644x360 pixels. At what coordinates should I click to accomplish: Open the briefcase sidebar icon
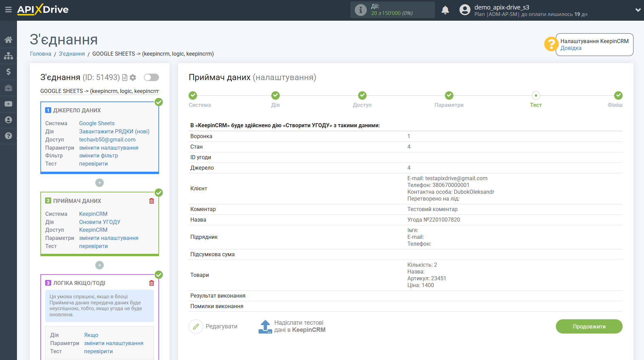pyautogui.click(x=8, y=88)
